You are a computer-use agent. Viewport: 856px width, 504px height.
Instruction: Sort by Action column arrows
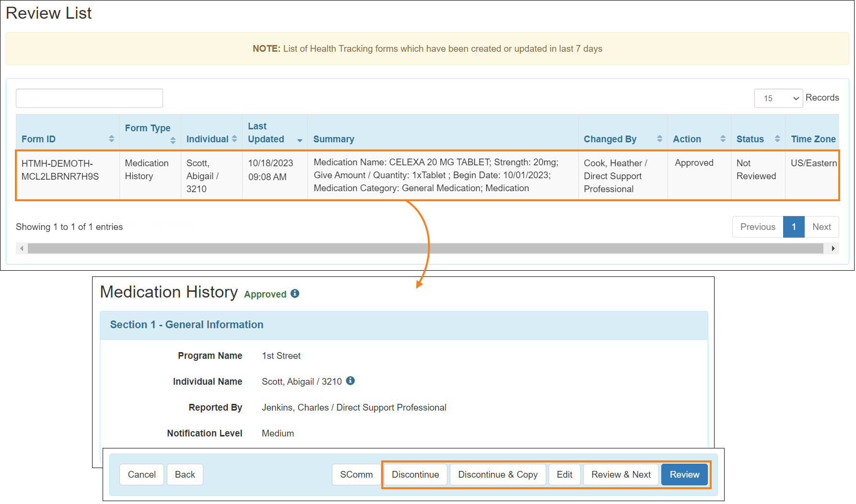[723, 138]
